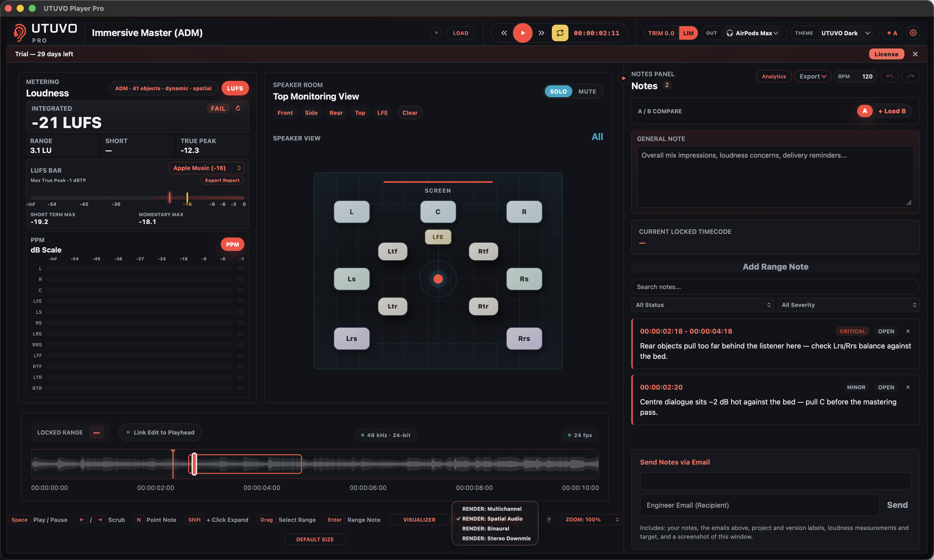Click Add Range Note

[x=775, y=267]
